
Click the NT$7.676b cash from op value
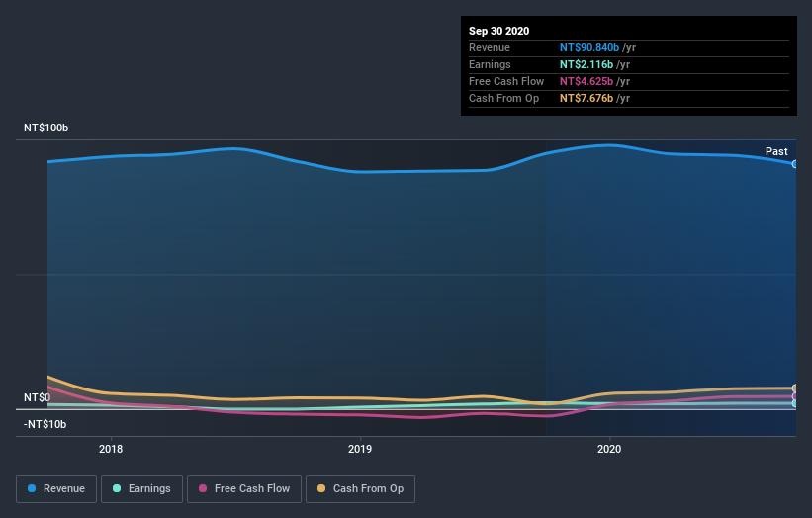pyautogui.click(x=586, y=98)
